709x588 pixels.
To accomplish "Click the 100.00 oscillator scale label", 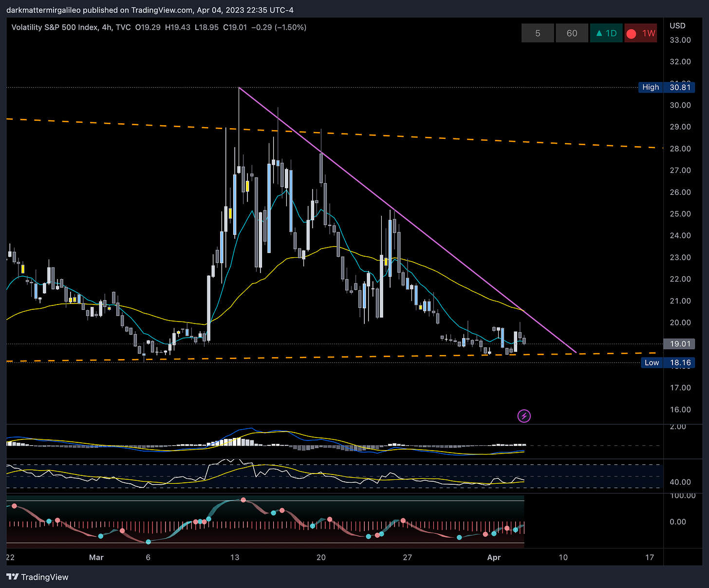I will [683, 496].
